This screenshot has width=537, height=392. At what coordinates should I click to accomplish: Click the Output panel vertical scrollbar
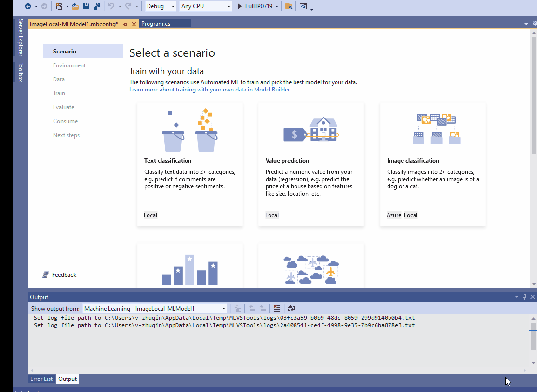tap(533, 336)
